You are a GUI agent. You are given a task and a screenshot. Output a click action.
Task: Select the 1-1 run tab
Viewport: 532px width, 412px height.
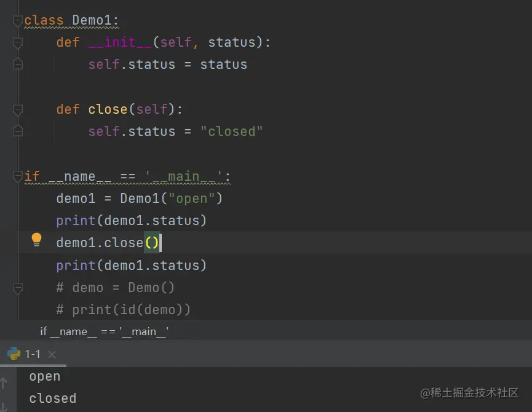(x=33, y=354)
